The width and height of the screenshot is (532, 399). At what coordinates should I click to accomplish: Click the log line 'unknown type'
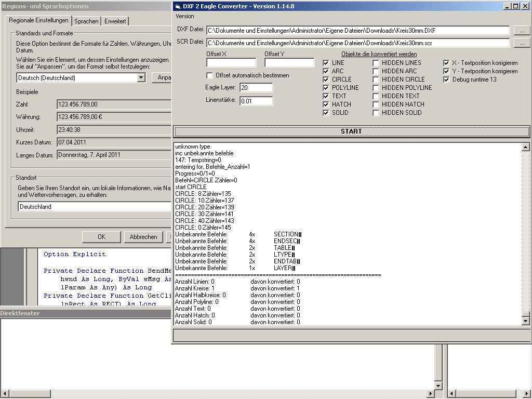(193, 147)
